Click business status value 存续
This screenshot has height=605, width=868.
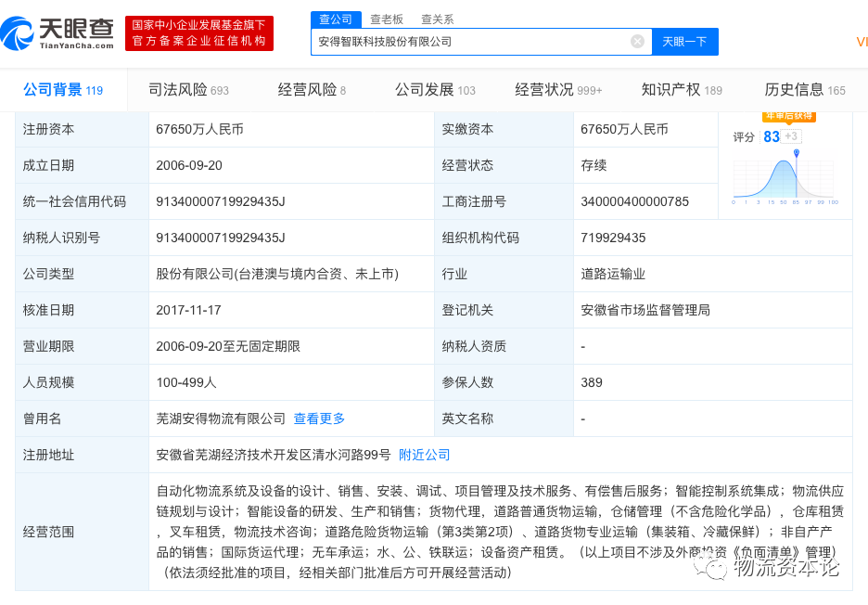[x=594, y=166]
